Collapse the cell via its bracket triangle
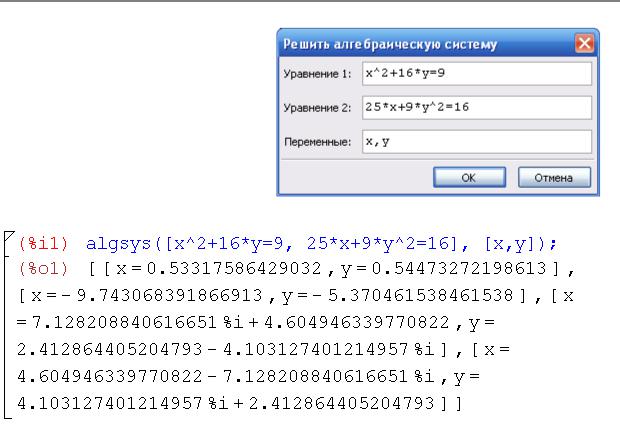620x424 pixels. [x=9, y=237]
